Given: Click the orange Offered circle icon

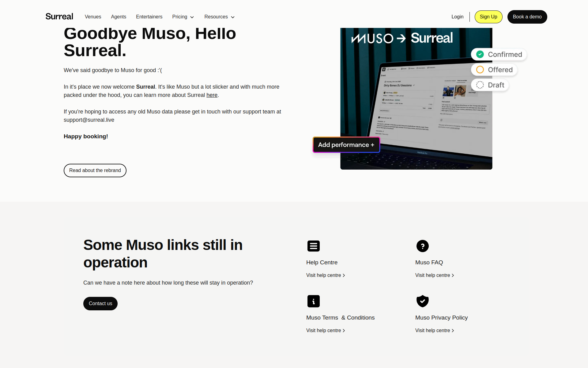Looking at the screenshot, I should click(480, 70).
